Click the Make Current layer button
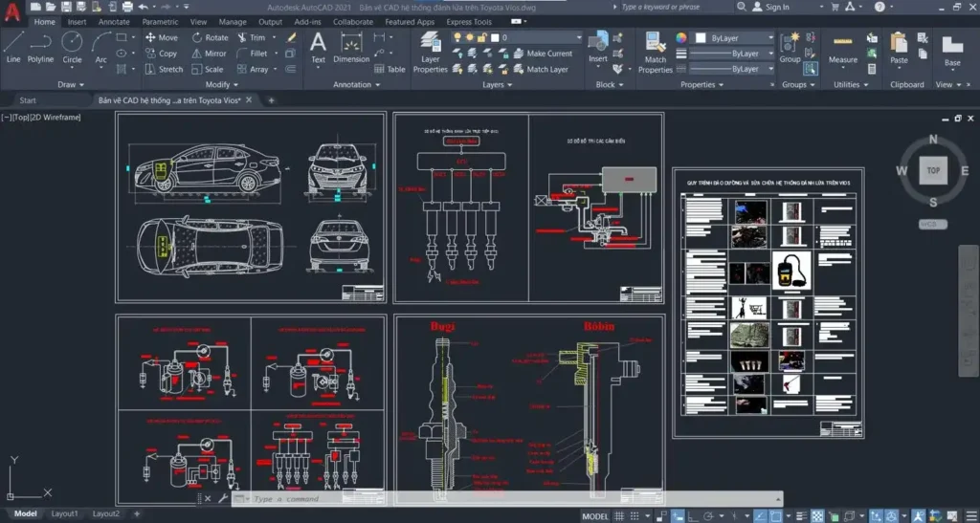This screenshot has height=523, width=980. tap(543, 54)
